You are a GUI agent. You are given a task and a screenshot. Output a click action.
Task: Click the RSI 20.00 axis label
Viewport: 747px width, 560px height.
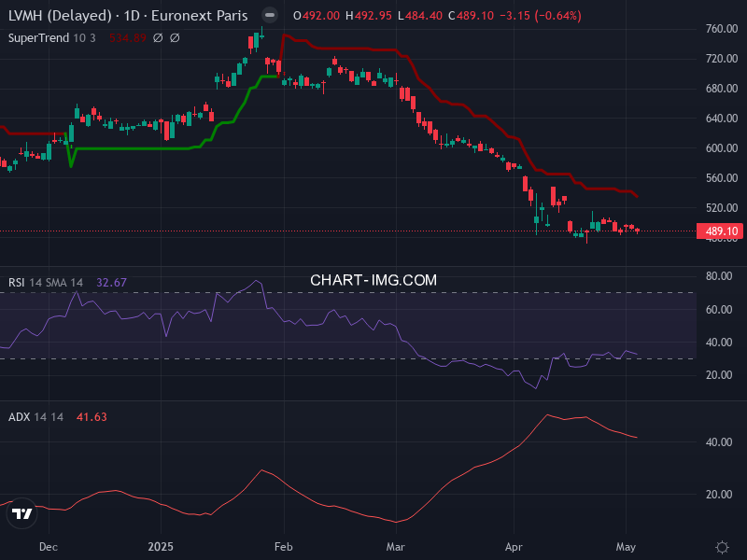point(719,375)
